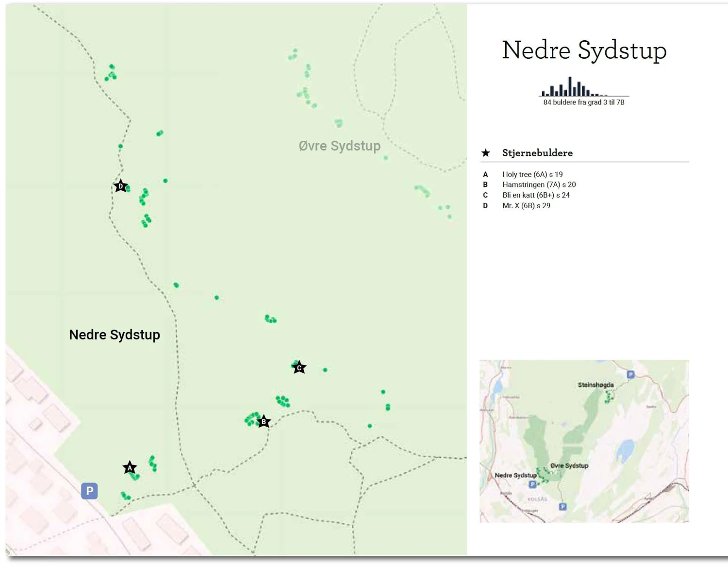Click parking icon near Steinshøgda in overview map
This screenshot has width=728, height=566.
[630, 374]
